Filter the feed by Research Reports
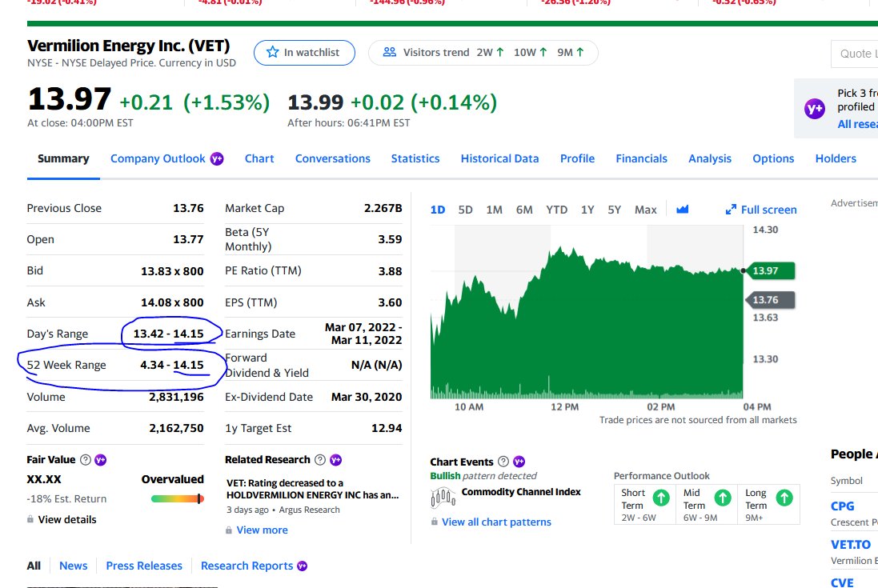Image resolution: width=878 pixels, height=588 pixels. click(x=247, y=566)
